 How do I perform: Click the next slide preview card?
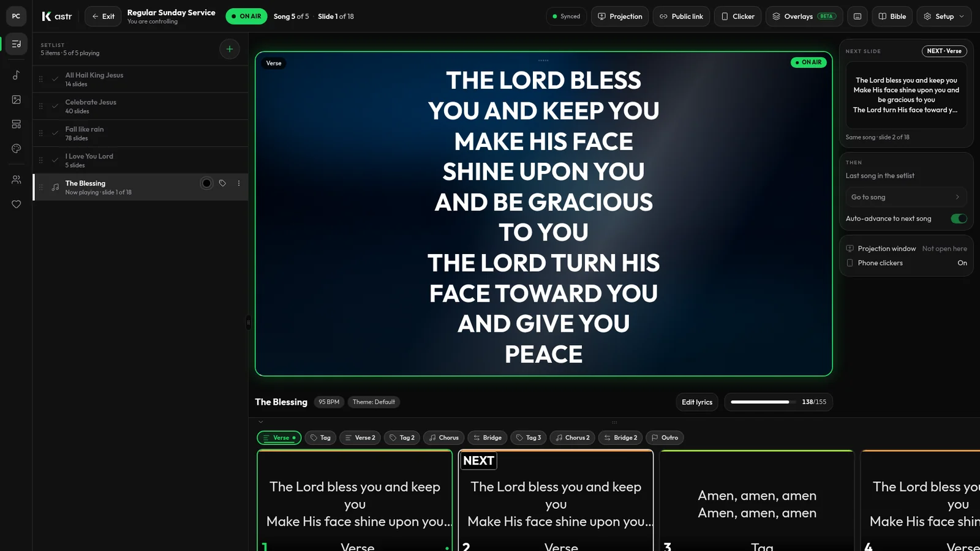(907, 95)
